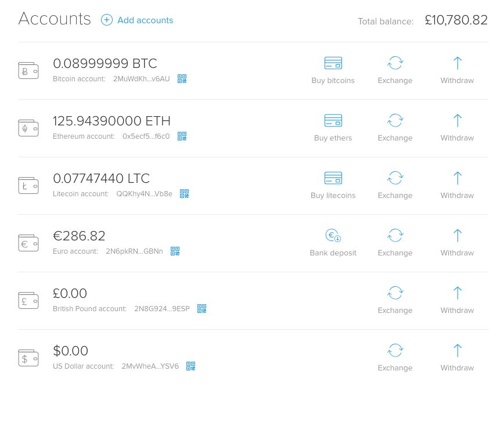This screenshot has width=504, height=425.
Task: Show QR code for Litecoin account
Action: pyautogui.click(x=185, y=193)
